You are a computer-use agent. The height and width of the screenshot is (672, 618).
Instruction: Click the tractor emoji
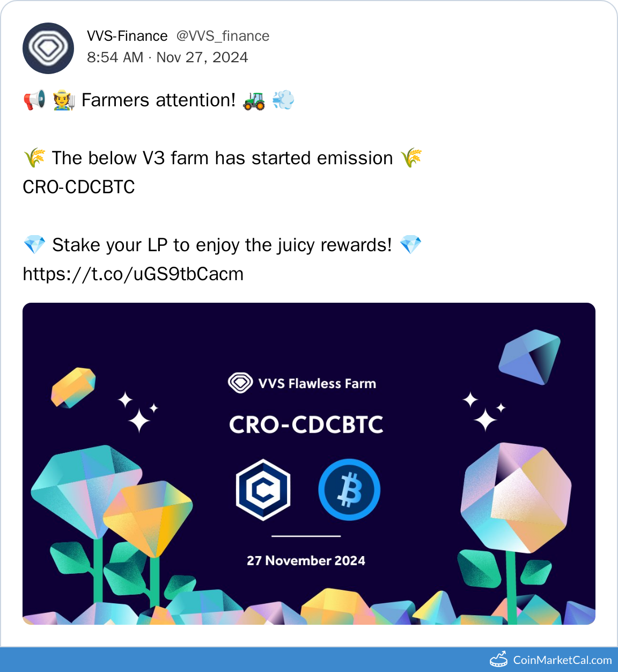pos(254,100)
